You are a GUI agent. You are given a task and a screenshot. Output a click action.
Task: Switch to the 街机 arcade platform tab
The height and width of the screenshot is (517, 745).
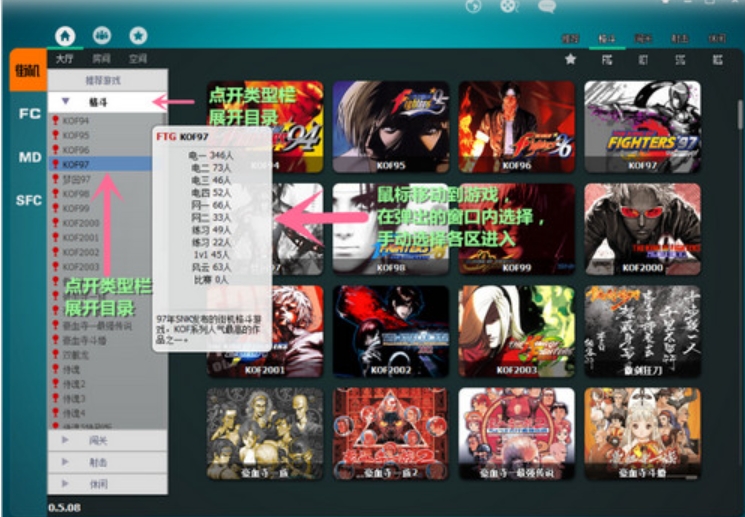pos(28,70)
